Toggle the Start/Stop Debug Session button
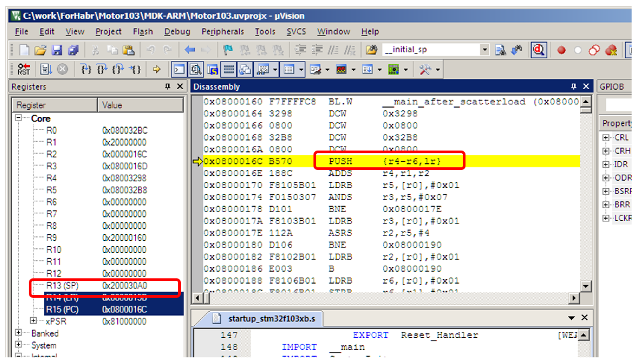The height and width of the screenshot is (364, 641). click(539, 50)
